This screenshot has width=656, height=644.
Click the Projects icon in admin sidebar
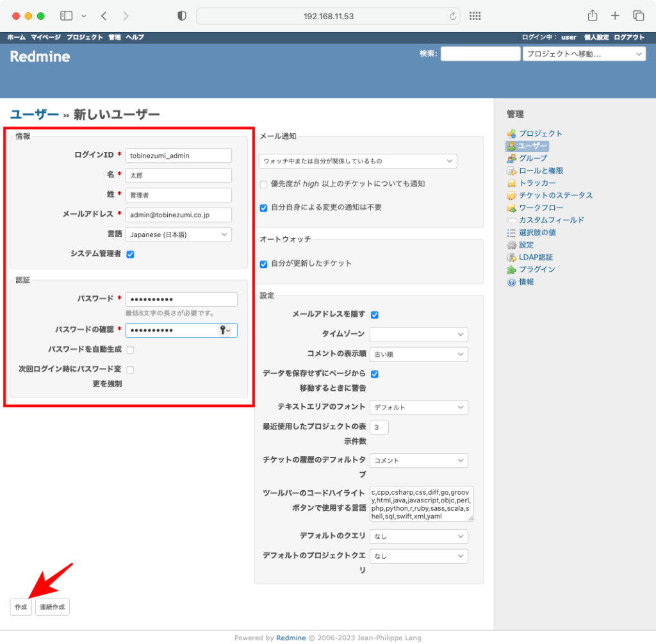pyautogui.click(x=511, y=133)
